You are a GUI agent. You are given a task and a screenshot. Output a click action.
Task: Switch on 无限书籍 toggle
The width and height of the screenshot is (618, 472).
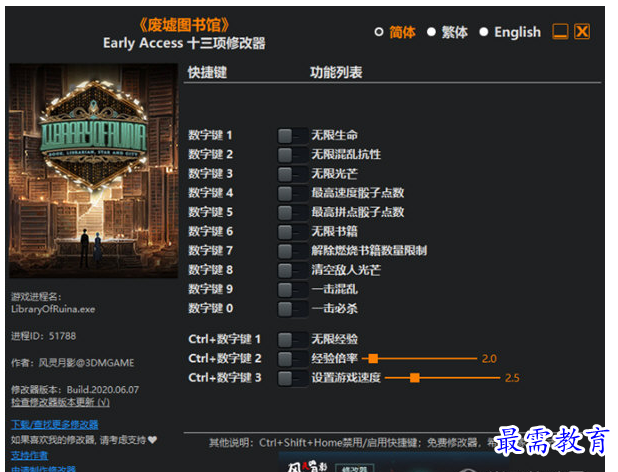(292, 232)
